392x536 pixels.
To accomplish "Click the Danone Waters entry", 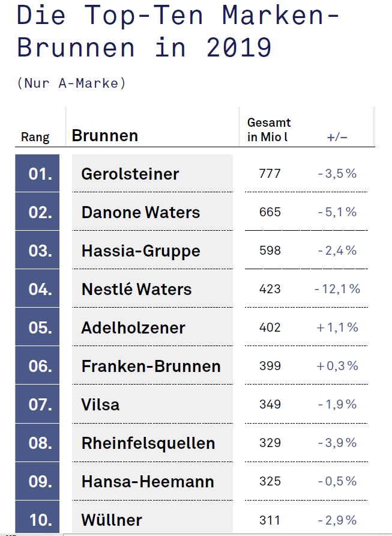I will (152, 212).
